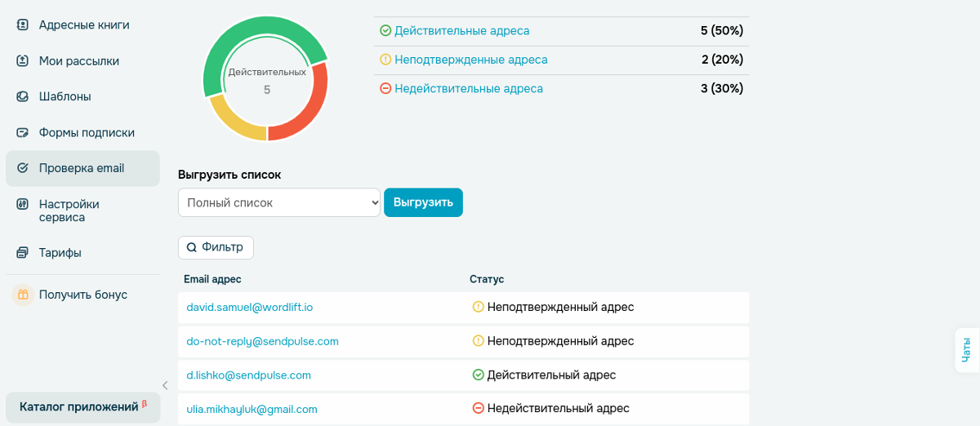980x426 pixels.
Task: Click the Мои рассылки sidebar icon
Action: tap(23, 60)
